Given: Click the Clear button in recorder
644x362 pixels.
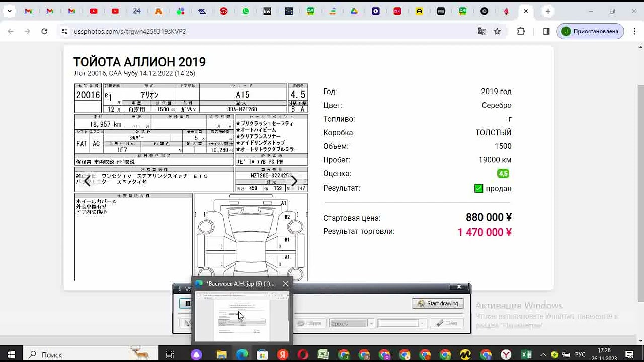Looking at the screenshot, I should coord(446,323).
